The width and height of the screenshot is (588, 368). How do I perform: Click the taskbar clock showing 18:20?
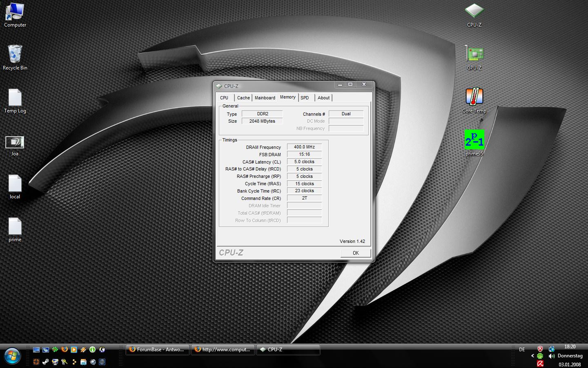pos(570,347)
